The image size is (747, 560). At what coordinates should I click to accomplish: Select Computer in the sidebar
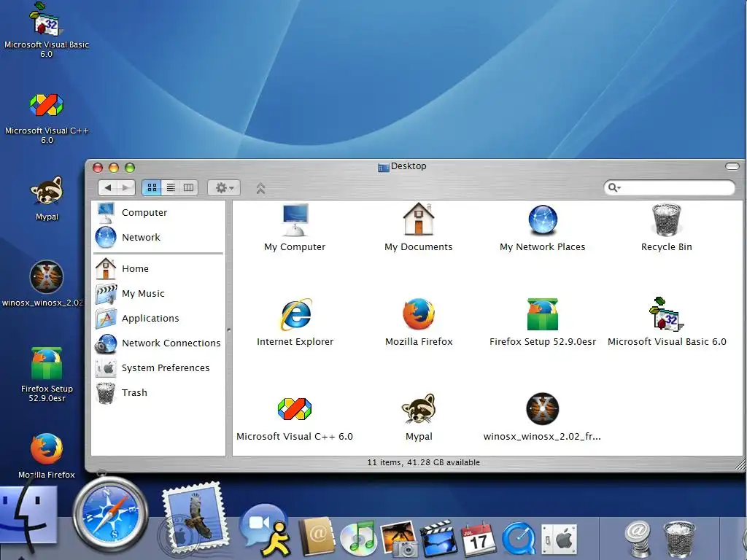pos(158,212)
